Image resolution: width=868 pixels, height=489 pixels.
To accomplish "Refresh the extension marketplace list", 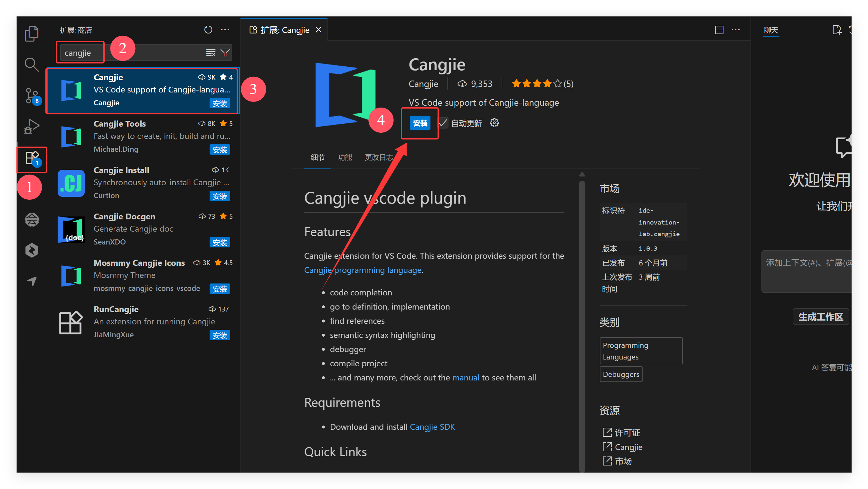I will click(x=208, y=30).
